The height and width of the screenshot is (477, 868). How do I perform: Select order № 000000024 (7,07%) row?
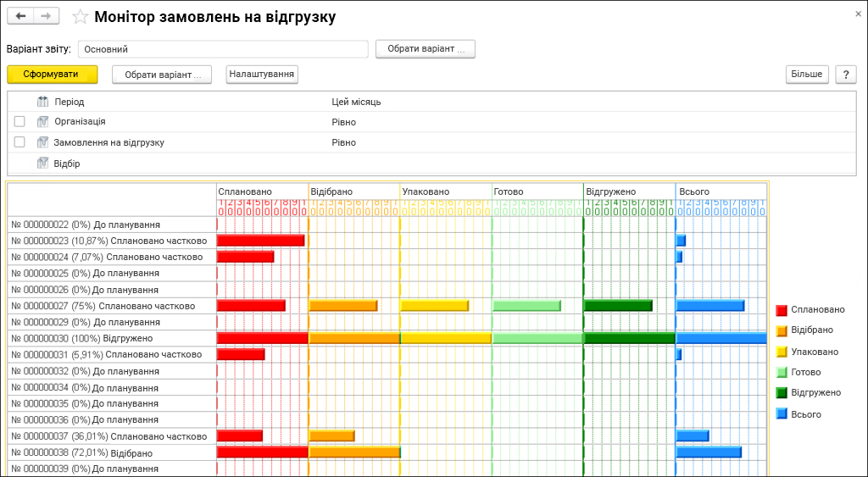113,257
